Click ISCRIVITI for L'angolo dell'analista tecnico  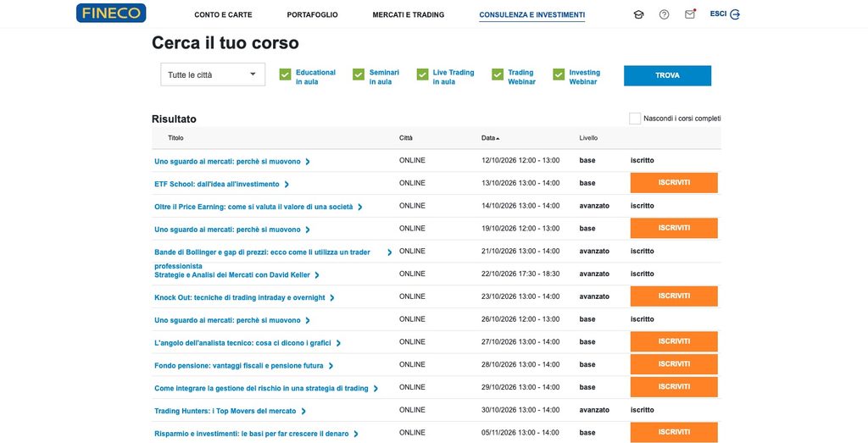pos(674,341)
